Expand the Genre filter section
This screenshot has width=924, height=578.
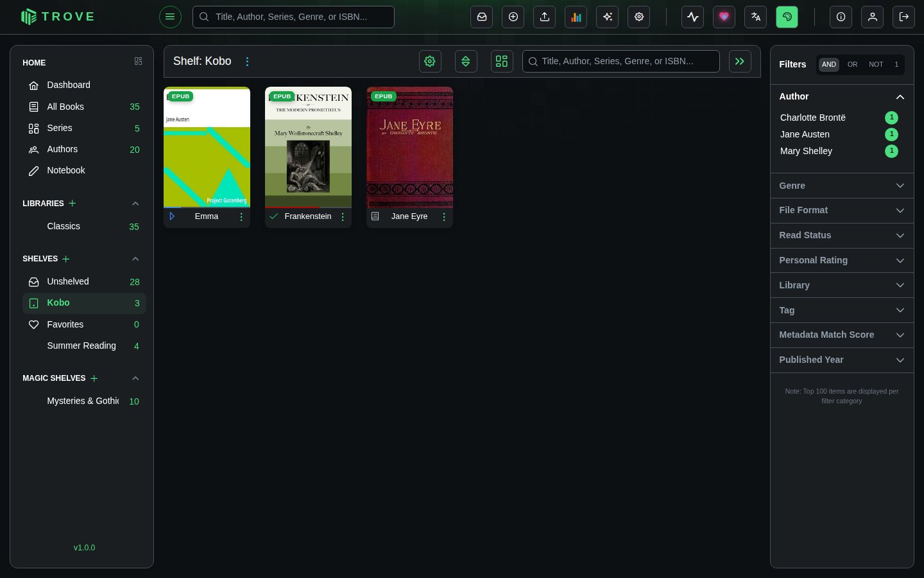pos(842,186)
